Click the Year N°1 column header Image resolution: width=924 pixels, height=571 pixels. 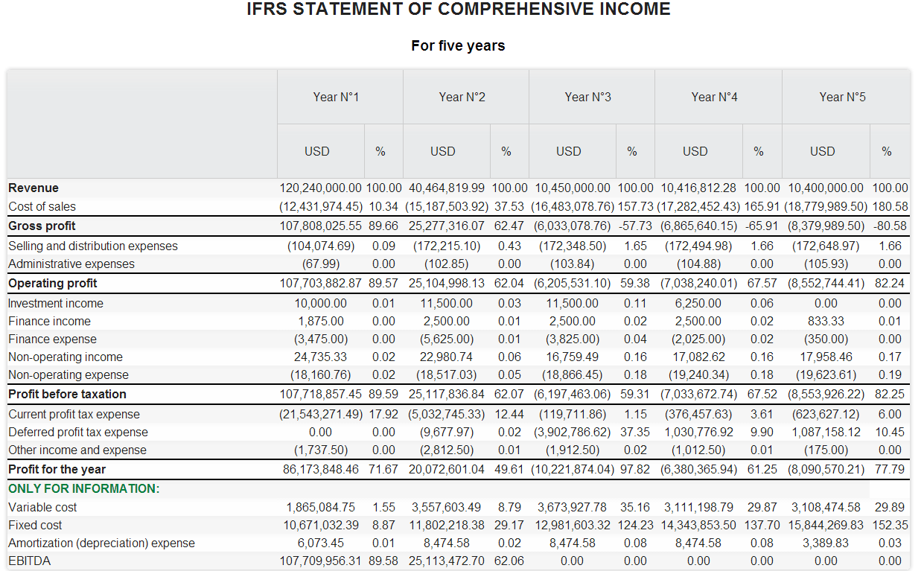tap(337, 97)
